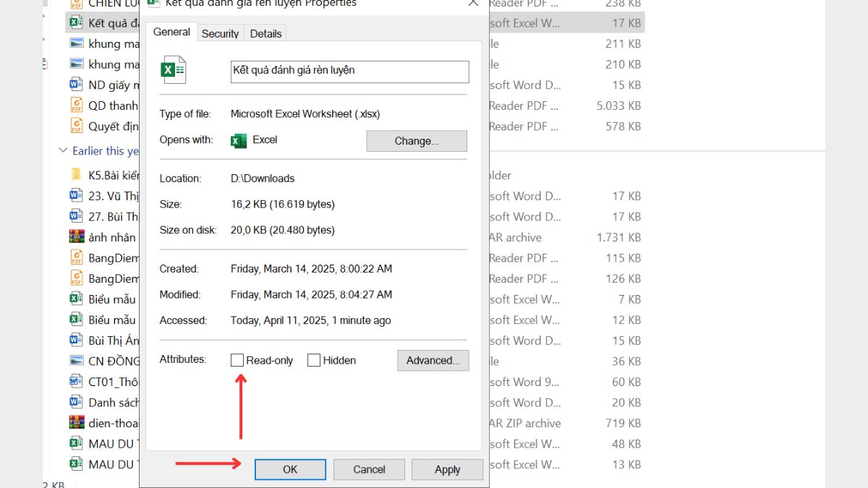The image size is (868, 488).
Task: Toggle the Hidden attribute checkbox
Action: click(314, 360)
